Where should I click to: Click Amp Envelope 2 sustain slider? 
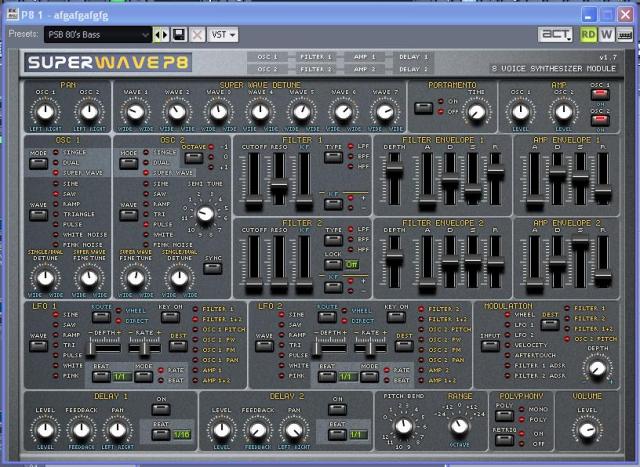pyautogui.click(x=580, y=244)
